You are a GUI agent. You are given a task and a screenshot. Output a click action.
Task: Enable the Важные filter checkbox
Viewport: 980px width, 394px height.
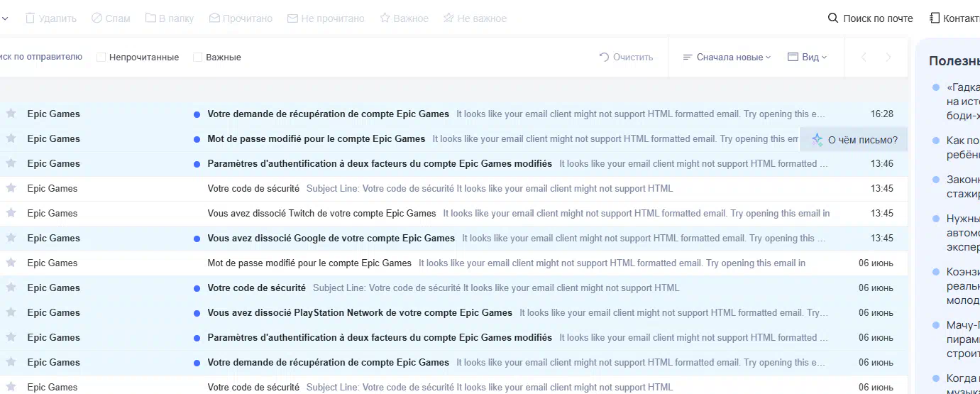click(x=198, y=57)
